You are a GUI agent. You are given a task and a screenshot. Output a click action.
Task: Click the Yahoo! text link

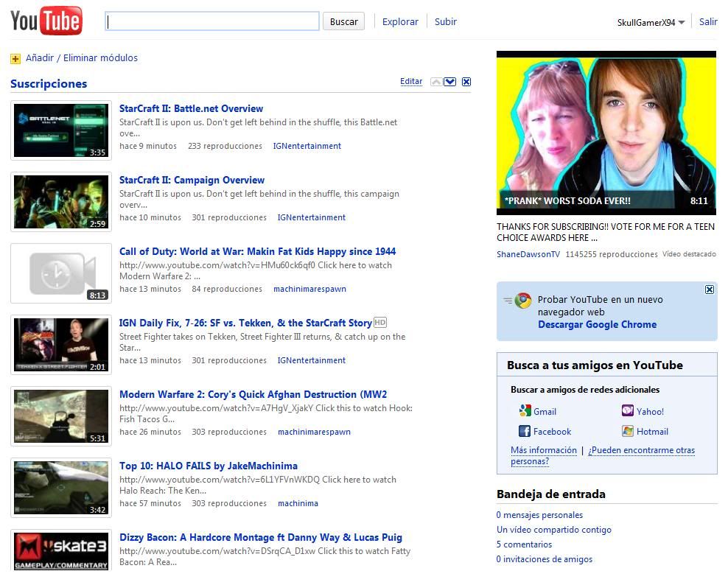[650, 412]
